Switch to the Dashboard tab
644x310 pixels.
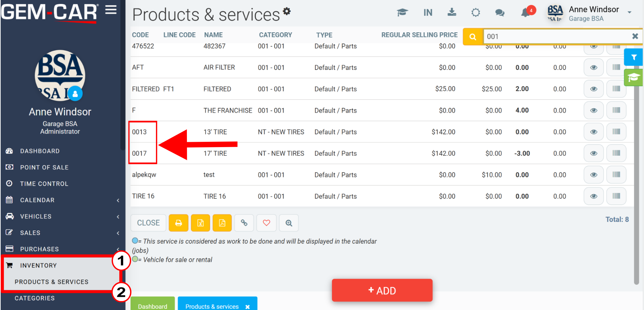click(153, 304)
